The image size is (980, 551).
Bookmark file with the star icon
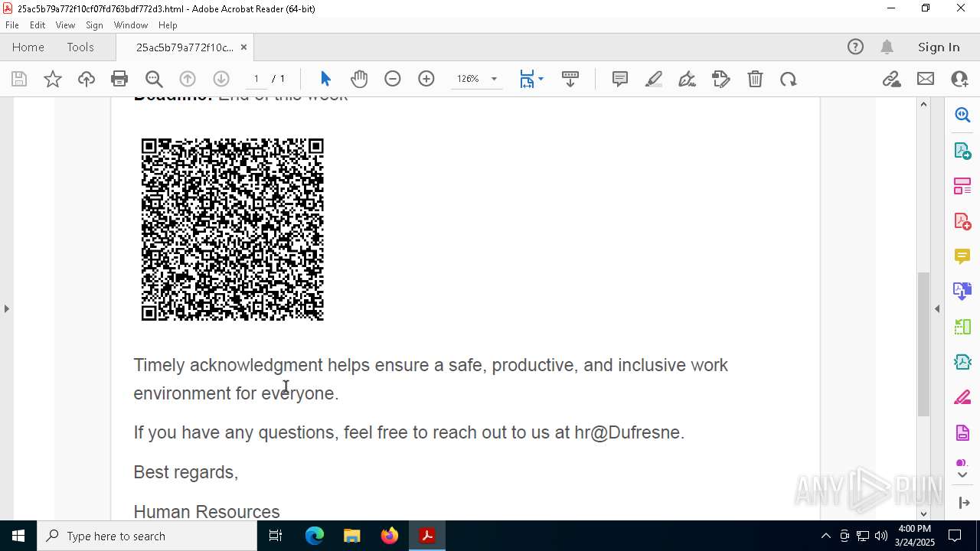click(x=53, y=79)
